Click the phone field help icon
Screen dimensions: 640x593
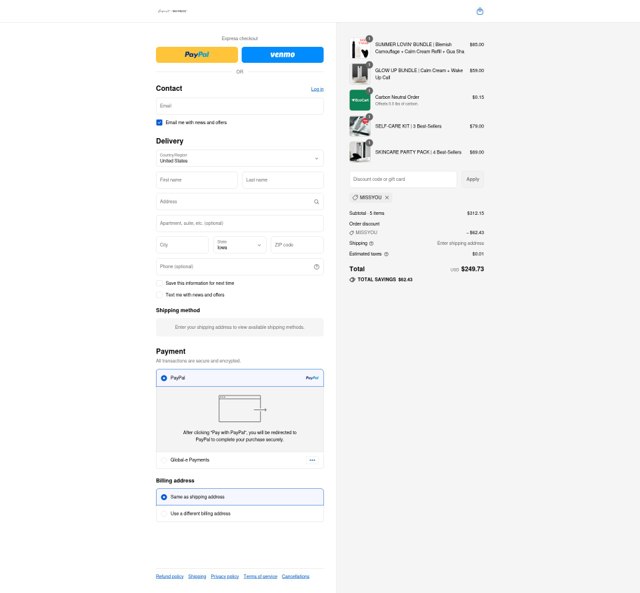[x=316, y=267]
